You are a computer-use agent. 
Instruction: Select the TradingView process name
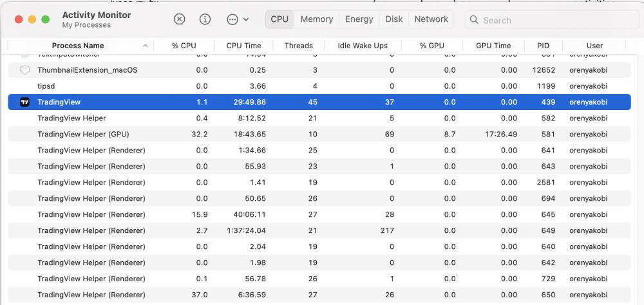59,102
